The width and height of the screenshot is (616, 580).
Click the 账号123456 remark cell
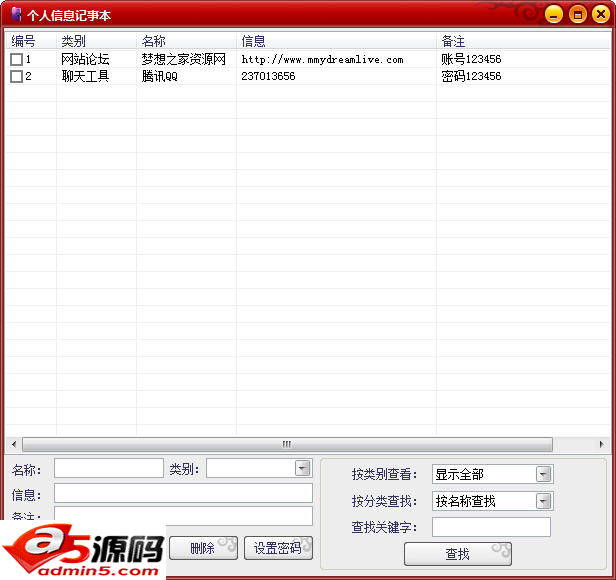[x=471, y=59]
